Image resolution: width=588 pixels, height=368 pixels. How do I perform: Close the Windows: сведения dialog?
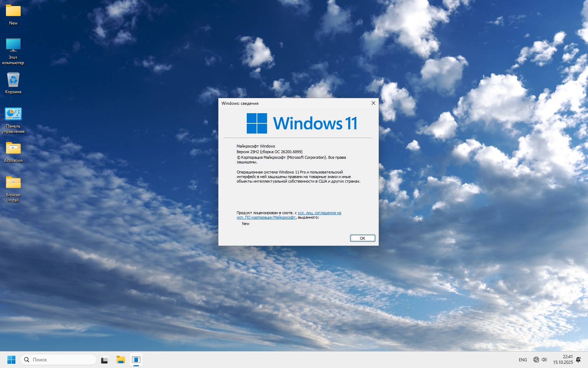373,103
